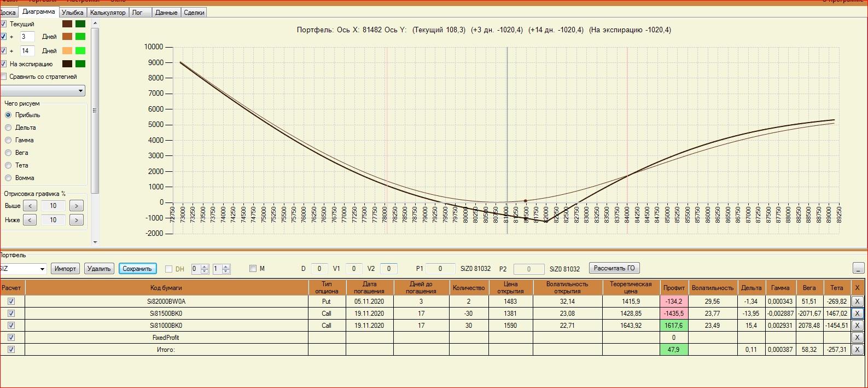Screen dimensions: 868x388
Task: Click the Импорт button
Action: coord(65,269)
